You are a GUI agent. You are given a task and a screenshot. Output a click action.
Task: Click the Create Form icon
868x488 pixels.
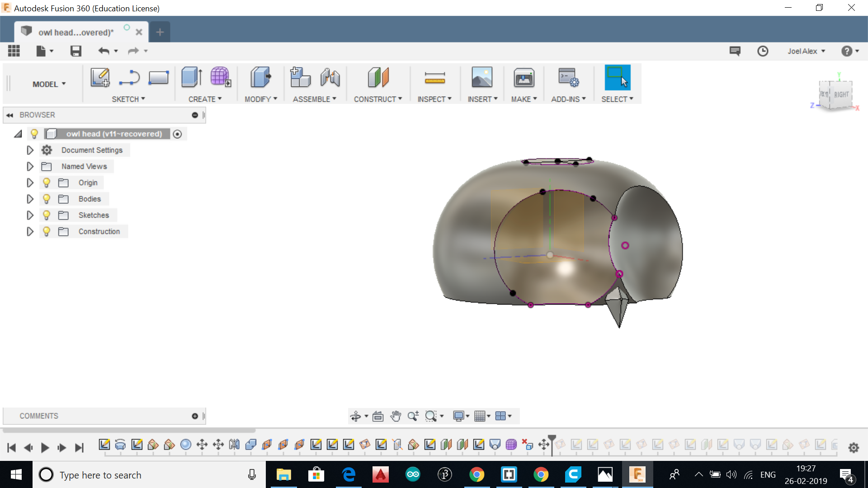pyautogui.click(x=220, y=77)
